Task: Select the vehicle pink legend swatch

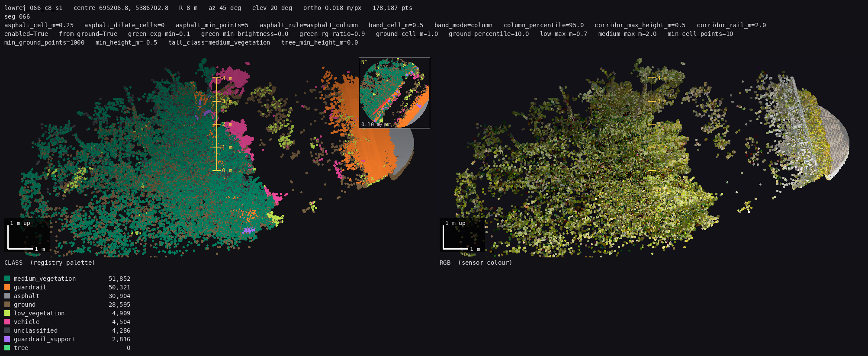Action: 7,322
